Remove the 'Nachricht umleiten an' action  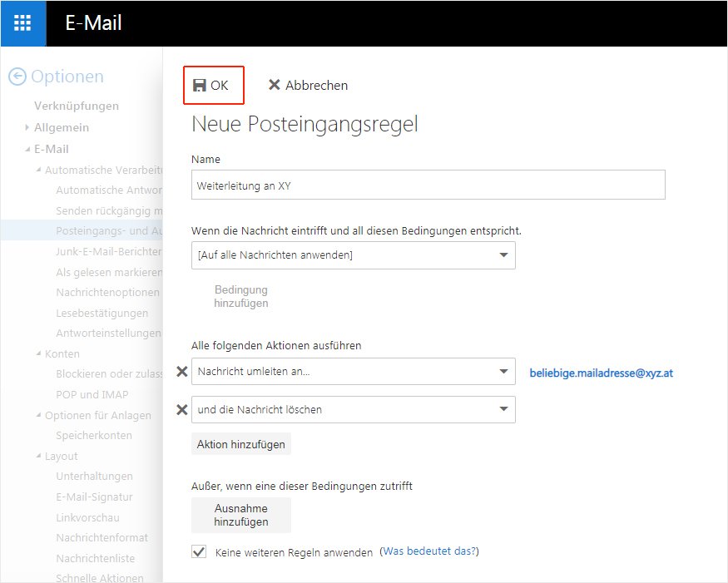point(182,372)
